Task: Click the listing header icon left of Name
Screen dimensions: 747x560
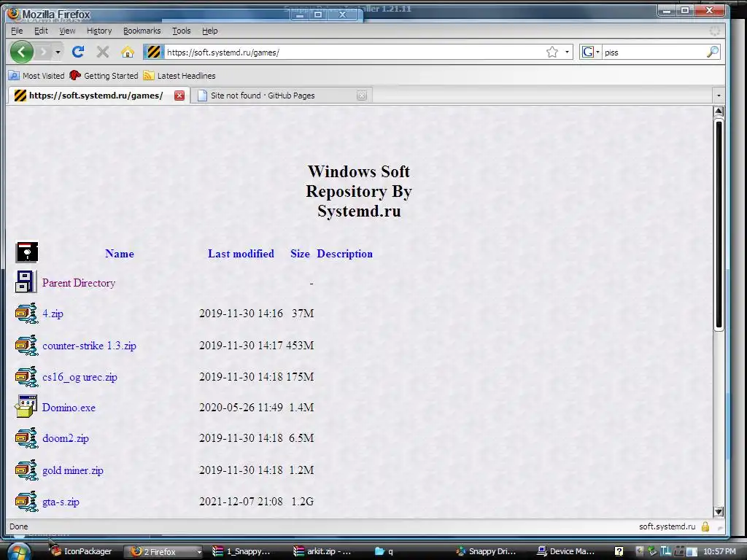Action: [27, 252]
